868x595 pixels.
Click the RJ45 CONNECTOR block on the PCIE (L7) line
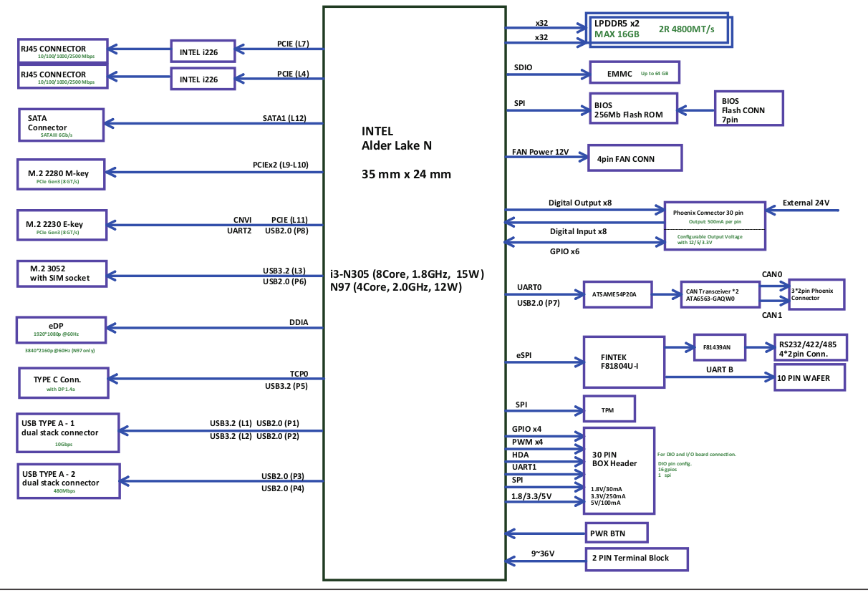pyautogui.click(x=62, y=51)
